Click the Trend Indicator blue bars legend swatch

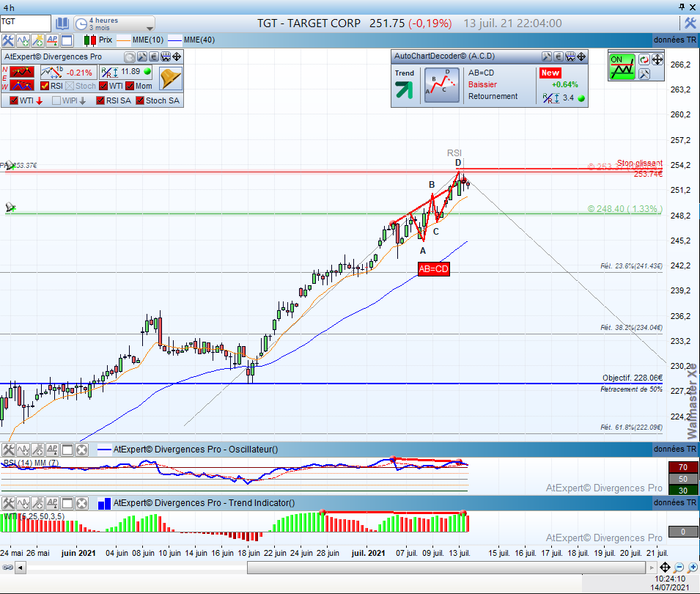[x=104, y=504]
